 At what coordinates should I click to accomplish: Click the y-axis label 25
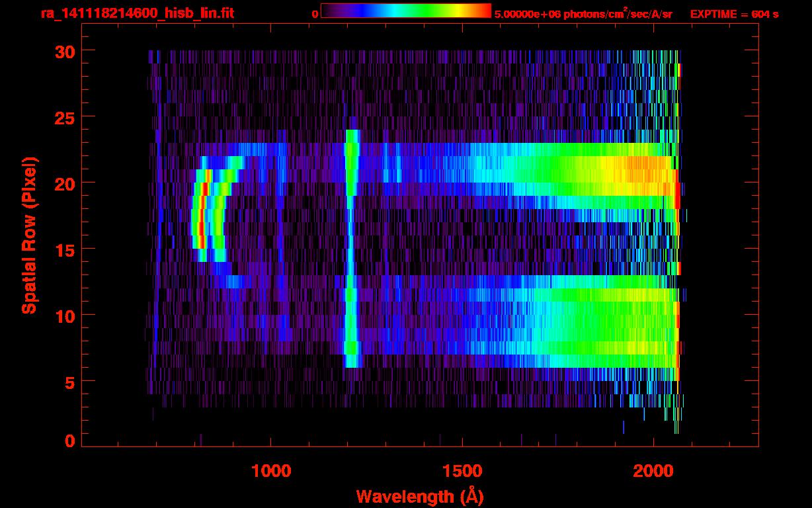(65, 117)
